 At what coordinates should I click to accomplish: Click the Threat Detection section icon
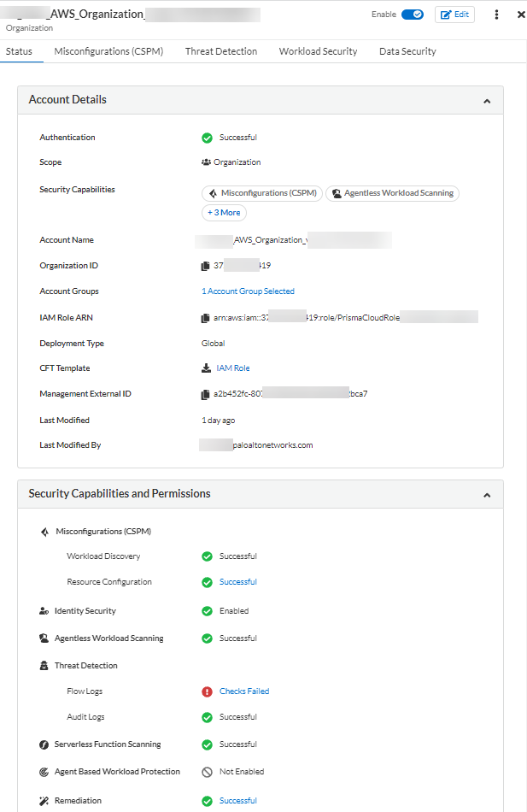[x=44, y=666]
